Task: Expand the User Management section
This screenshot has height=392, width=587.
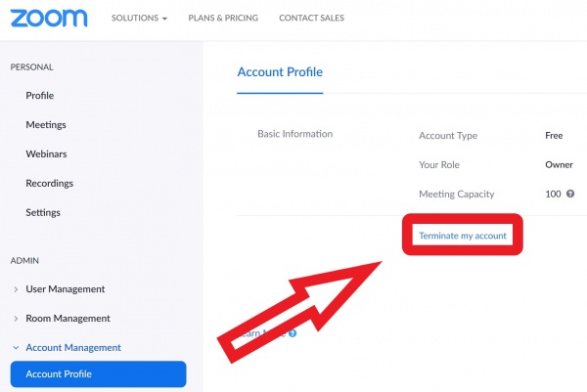Action: 16,289
